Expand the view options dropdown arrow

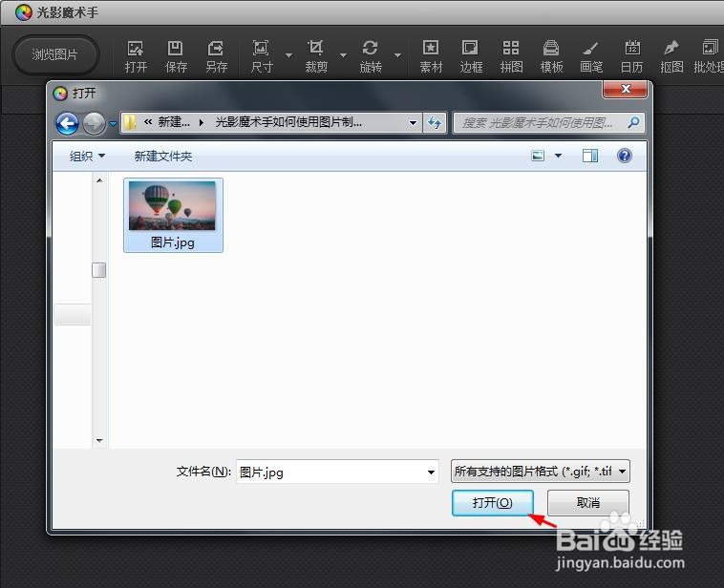pyautogui.click(x=558, y=156)
